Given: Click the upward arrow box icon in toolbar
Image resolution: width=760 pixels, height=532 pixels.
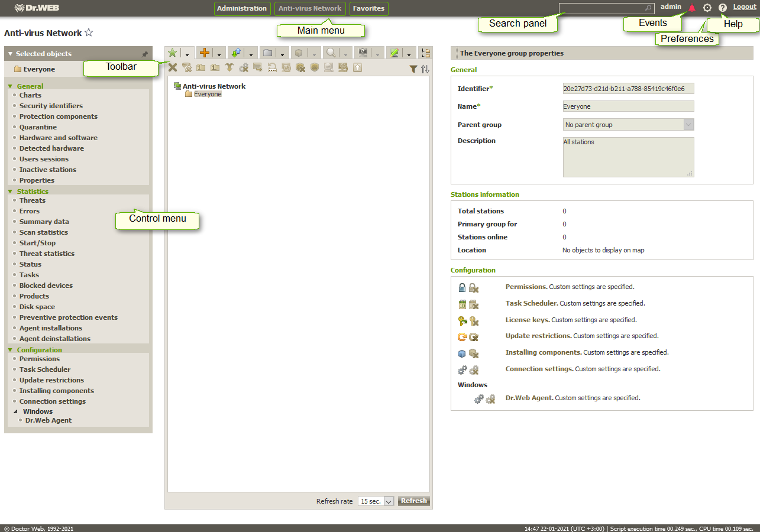Looking at the screenshot, I should coord(357,67).
